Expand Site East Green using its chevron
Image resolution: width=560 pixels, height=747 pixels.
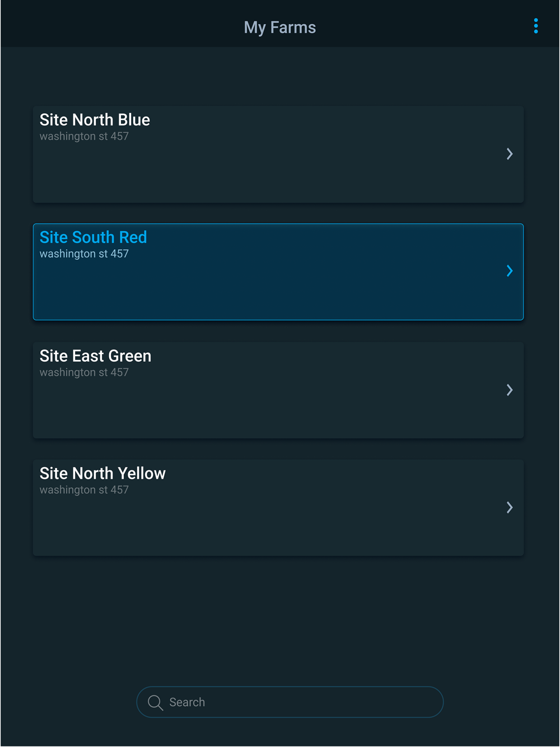[510, 390]
